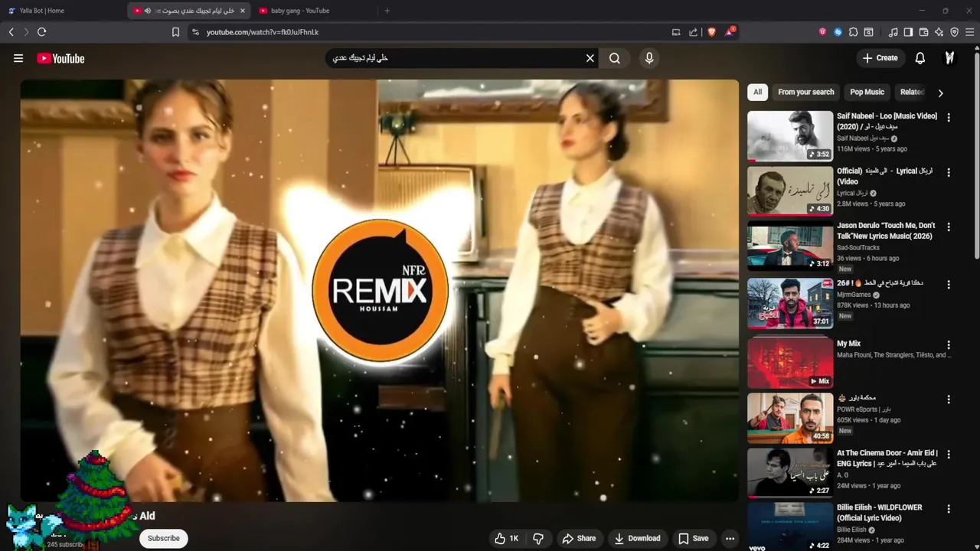Go to the YouTube home logo

[60, 58]
